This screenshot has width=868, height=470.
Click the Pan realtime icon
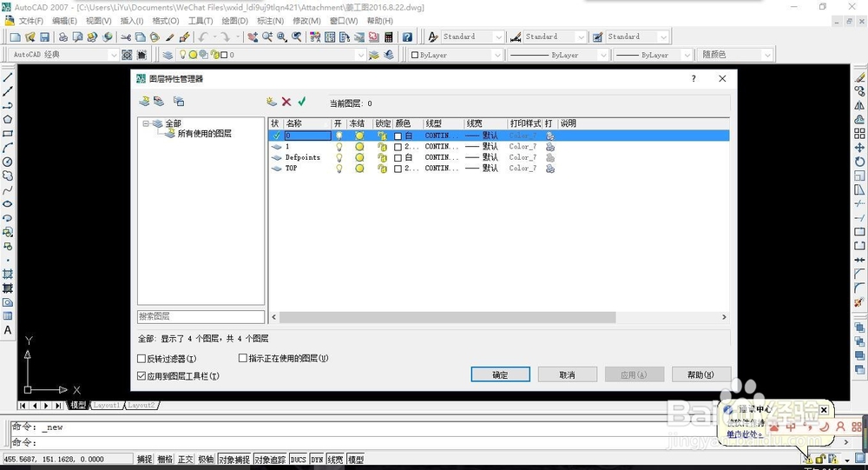pos(253,37)
